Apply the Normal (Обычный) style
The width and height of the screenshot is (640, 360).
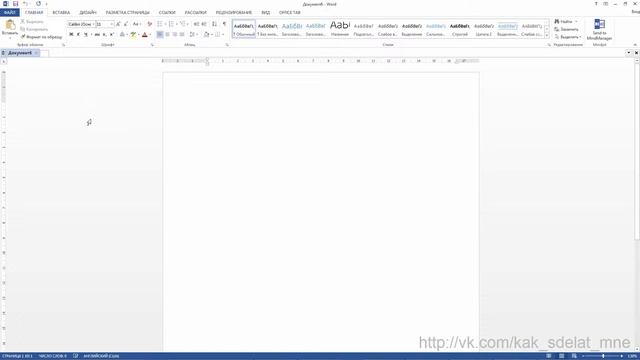[244, 29]
